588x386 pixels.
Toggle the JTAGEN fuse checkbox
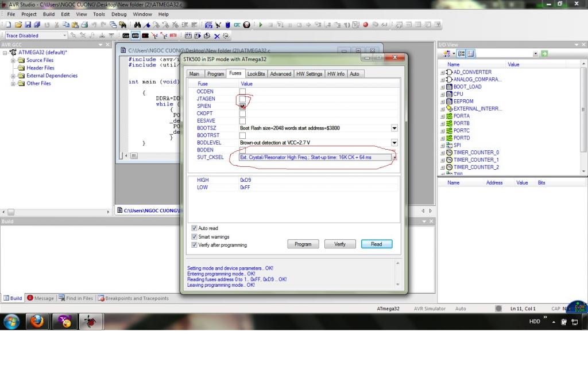pos(243,99)
